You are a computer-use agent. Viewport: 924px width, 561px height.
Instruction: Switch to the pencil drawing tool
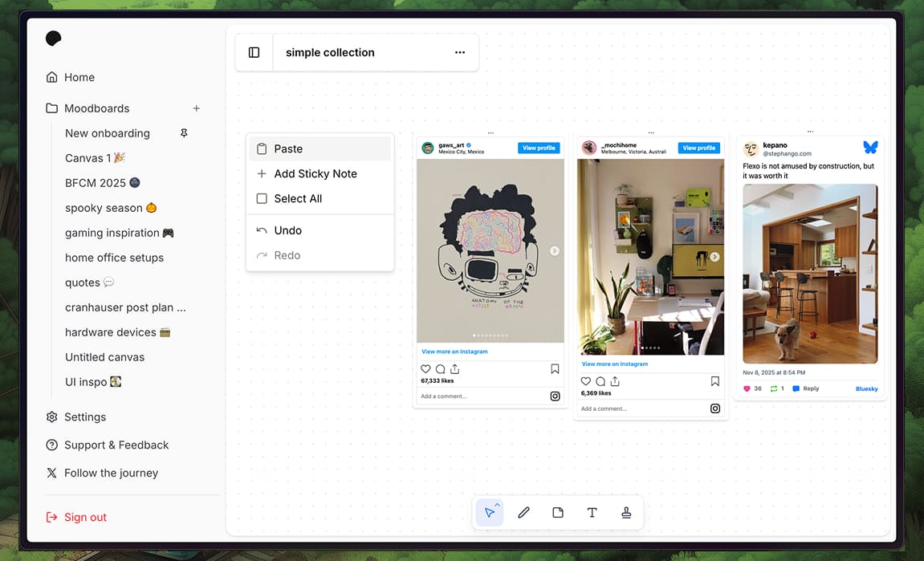tap(523, 512)
